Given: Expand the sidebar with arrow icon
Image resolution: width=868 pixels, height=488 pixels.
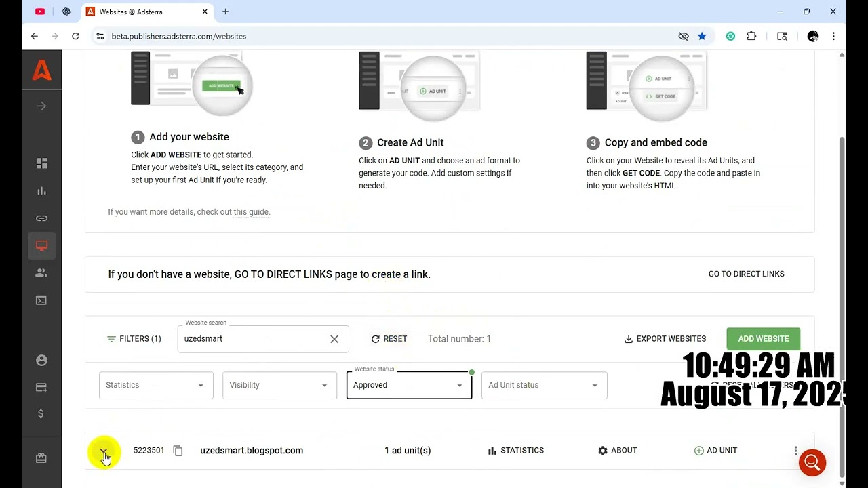Looking at the screenshot, I should coord(41,106).
